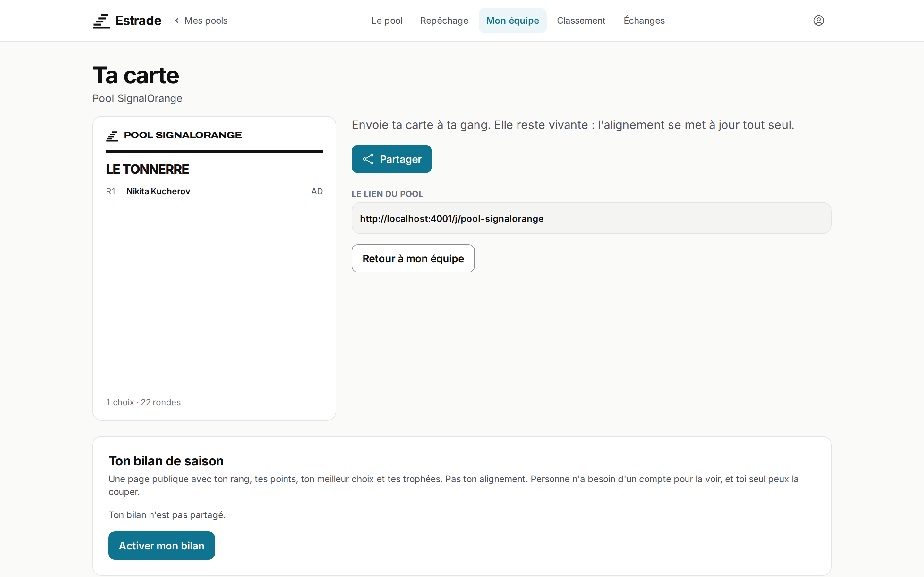This screenshot has width=924, height=577.
Task: Click the LE TONNERRE team name
Action: tap(147, 169)
